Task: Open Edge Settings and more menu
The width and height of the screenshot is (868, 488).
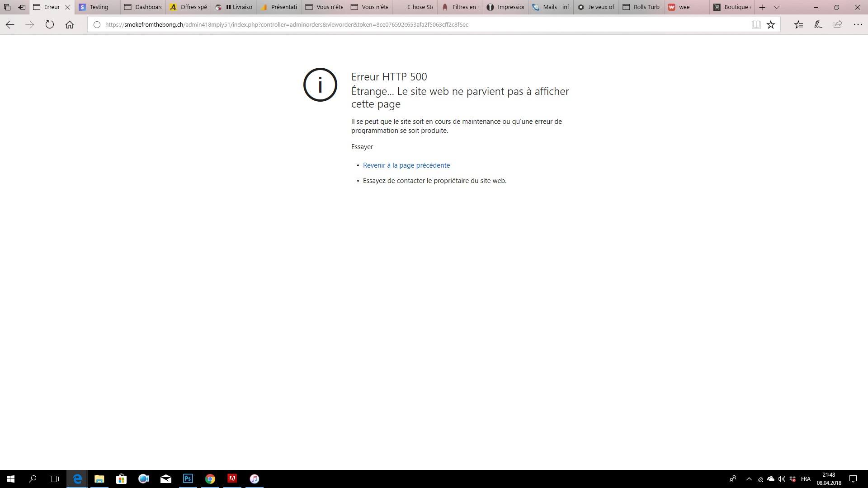Action: click(x=858, y=25)
